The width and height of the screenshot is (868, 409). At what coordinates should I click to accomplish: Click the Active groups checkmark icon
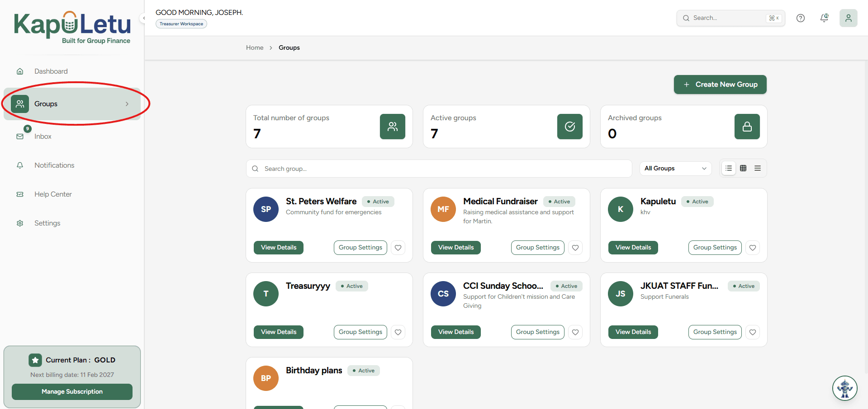click(x=570, y=127)
